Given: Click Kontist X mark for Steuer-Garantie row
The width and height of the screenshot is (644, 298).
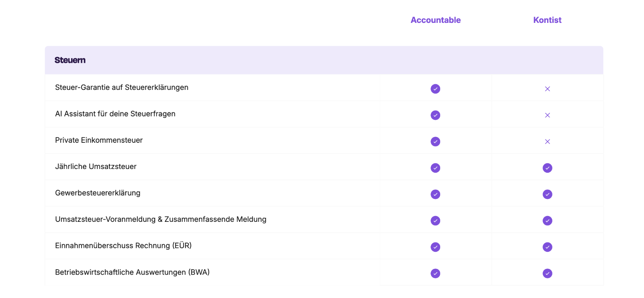Looking at the screenshot, I should pyautogui.click(x=547, y=89).
